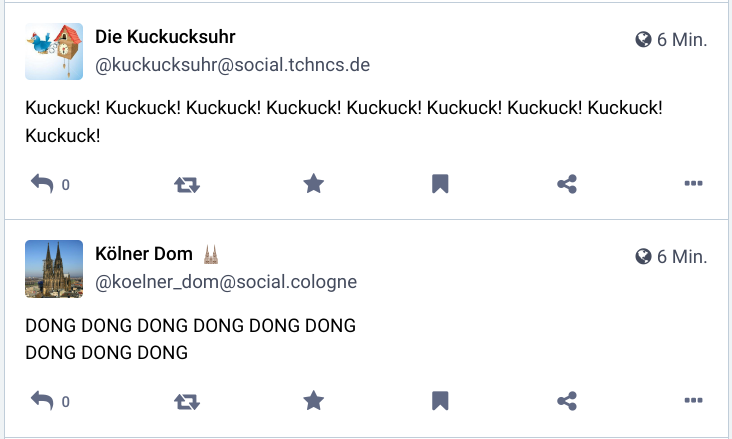Open Kölner Dom post's 6 Min. timestamp
This screenshot has height=439, width=732.
coord(681,257)
